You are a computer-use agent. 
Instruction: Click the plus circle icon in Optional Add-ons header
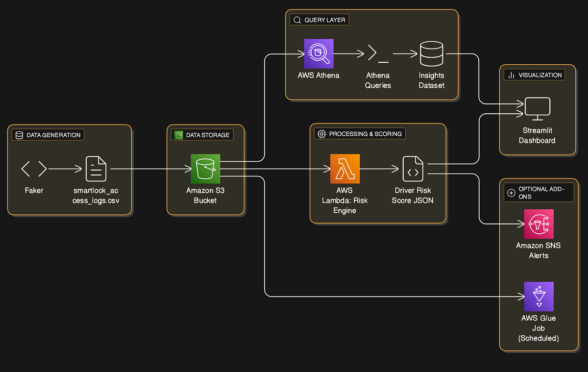511,193
